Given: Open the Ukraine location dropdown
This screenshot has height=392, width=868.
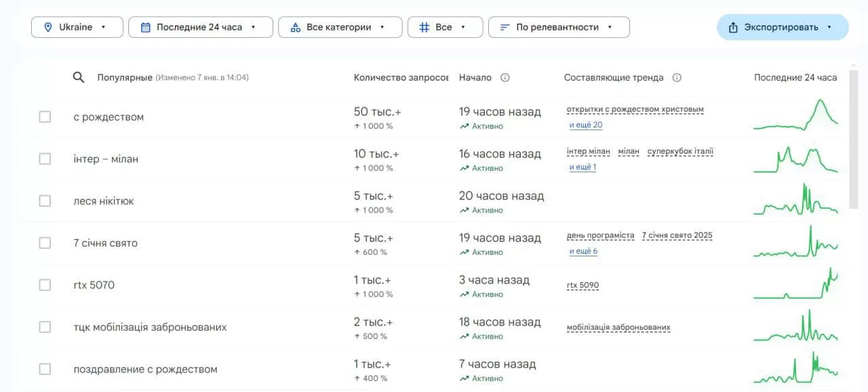Looking at the screenshot, I should 77,26.
